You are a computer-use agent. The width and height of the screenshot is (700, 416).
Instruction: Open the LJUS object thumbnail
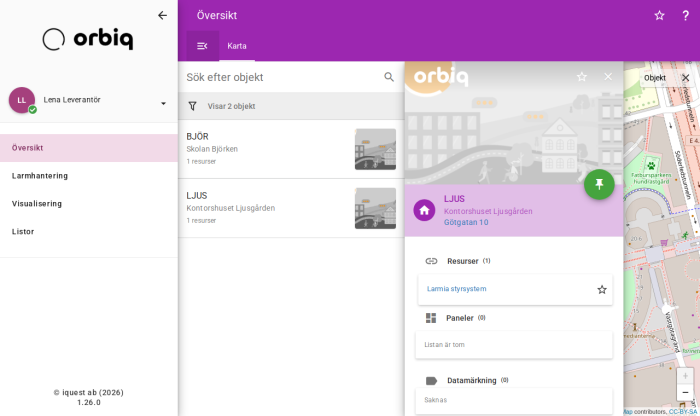click(x=375, y=208)
